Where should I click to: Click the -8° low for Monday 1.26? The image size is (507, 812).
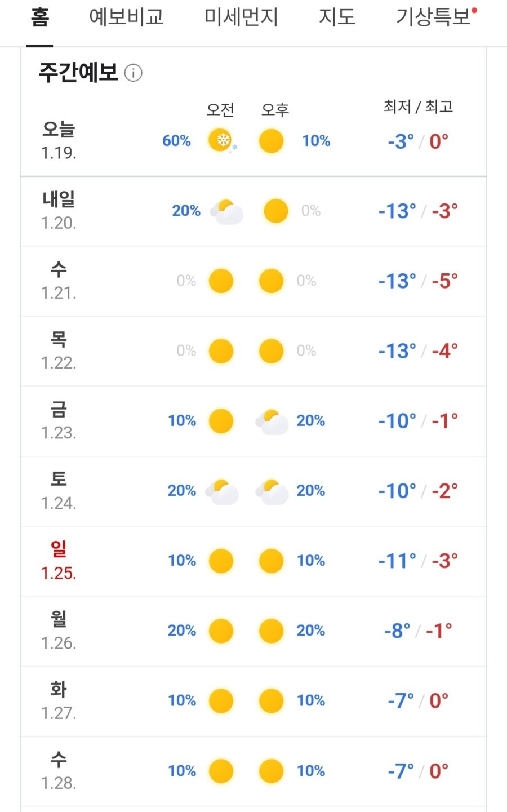397,631
